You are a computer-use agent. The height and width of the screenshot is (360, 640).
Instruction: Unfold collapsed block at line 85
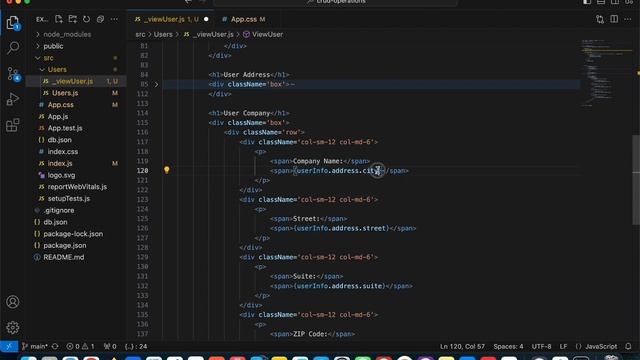[x=156, y=84]
